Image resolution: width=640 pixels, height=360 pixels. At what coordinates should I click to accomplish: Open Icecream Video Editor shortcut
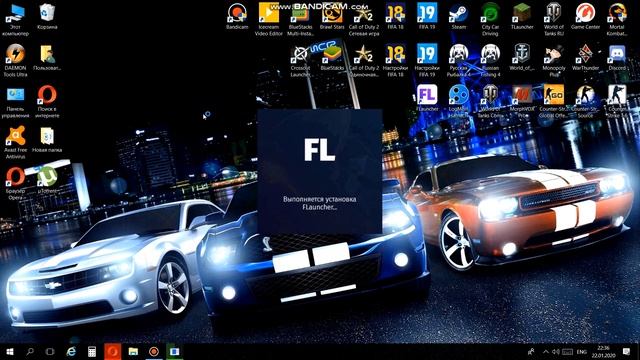tap(269, 19)
